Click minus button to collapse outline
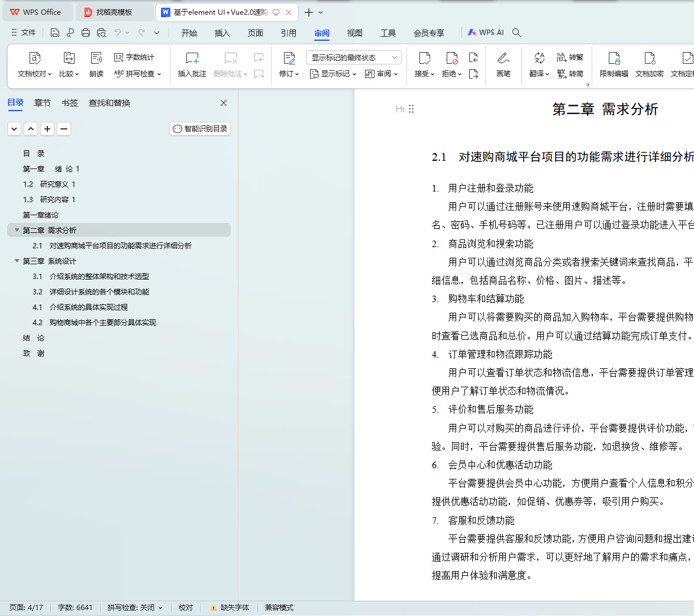Screen dimensions: 694x616 tap(64, 129)
